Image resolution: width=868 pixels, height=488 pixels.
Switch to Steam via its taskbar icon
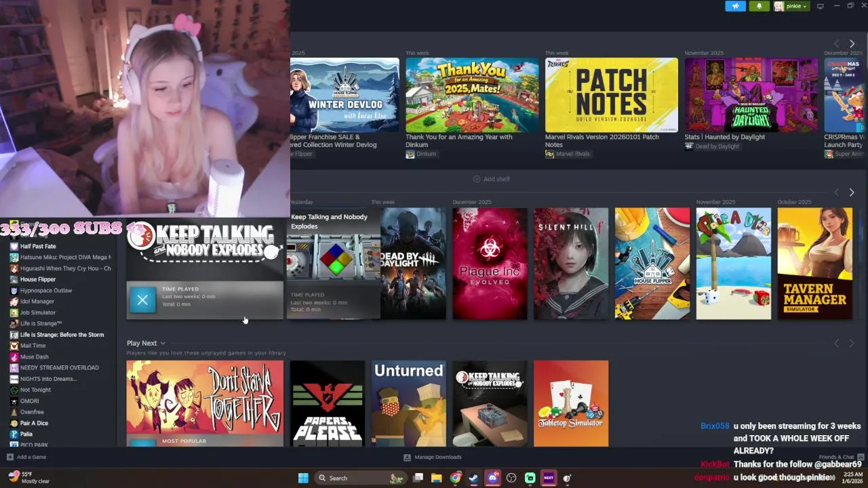coord(473,478)
